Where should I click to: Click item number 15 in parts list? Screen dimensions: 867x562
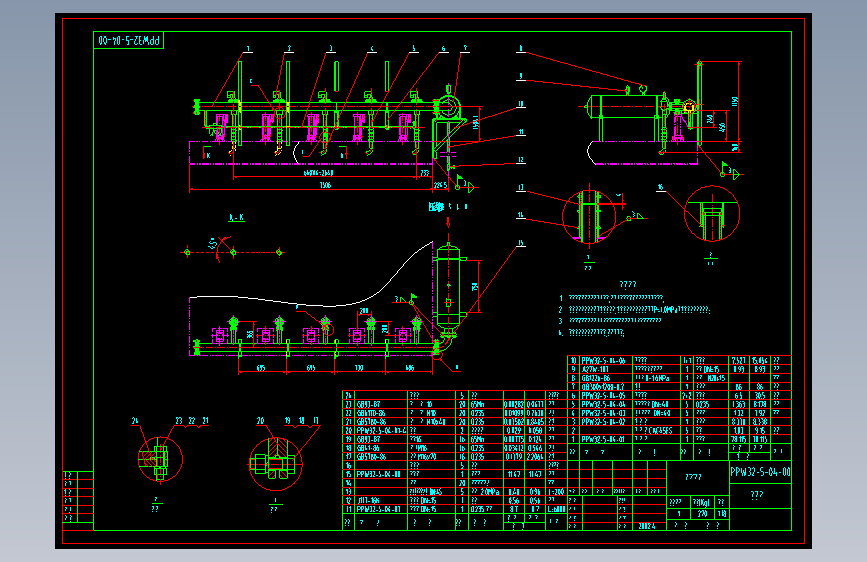pos(348,474)
